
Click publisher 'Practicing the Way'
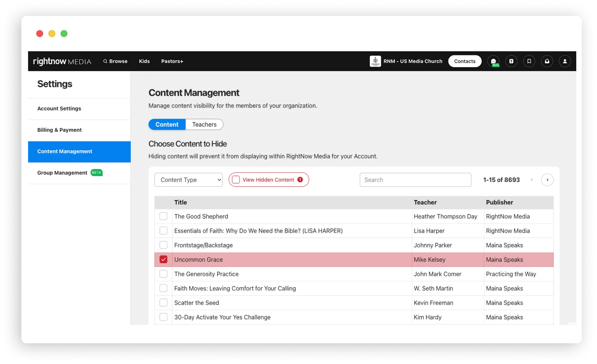[x=511, y=274]
